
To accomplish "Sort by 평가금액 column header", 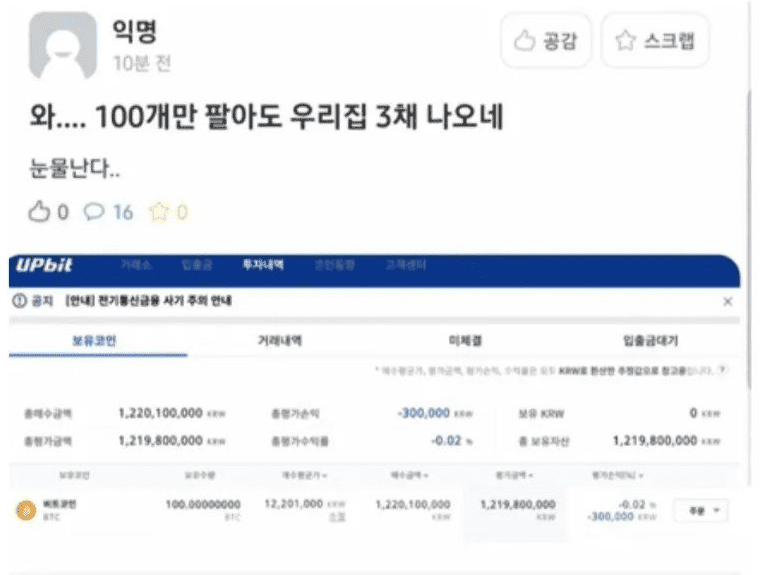I will coord(514,475).
